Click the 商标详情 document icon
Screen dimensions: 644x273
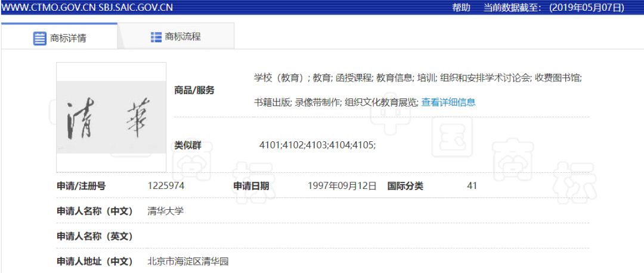(x=40, y=39)
